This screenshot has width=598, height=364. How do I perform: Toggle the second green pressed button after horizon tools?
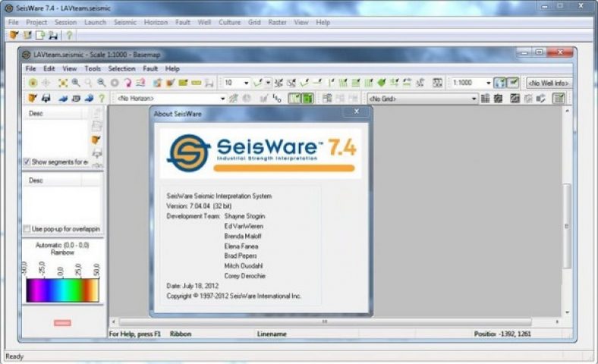click(x=307, y=99)
